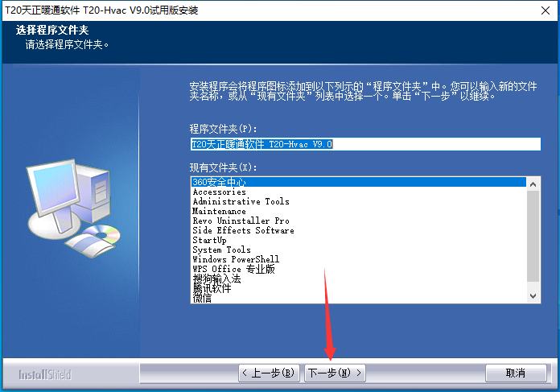Select Windows PowerShell folder
This screenshot has width=560, height=392.
[x=359, y=259]
